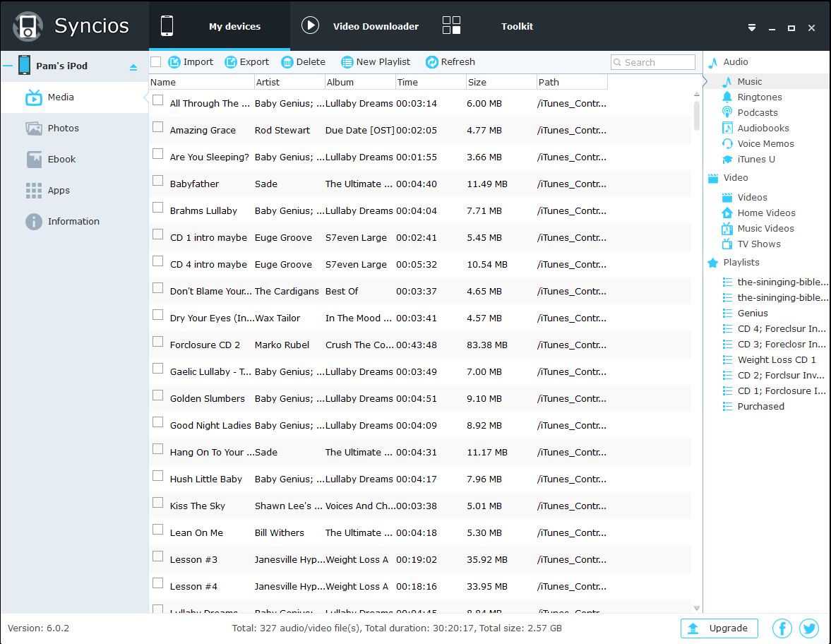
Task: Collapse the Pam's iPod device tree
Action: click(8, 66)
